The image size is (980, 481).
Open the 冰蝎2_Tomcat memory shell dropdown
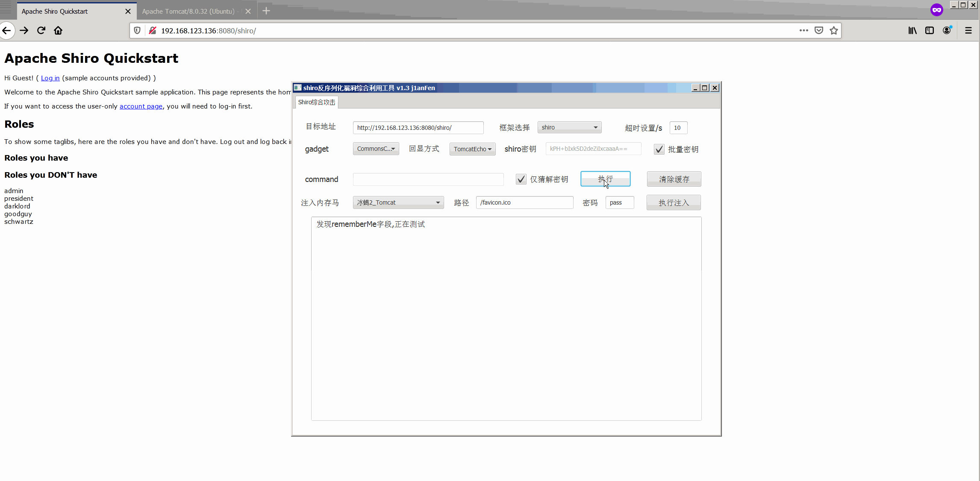point(398,202)
